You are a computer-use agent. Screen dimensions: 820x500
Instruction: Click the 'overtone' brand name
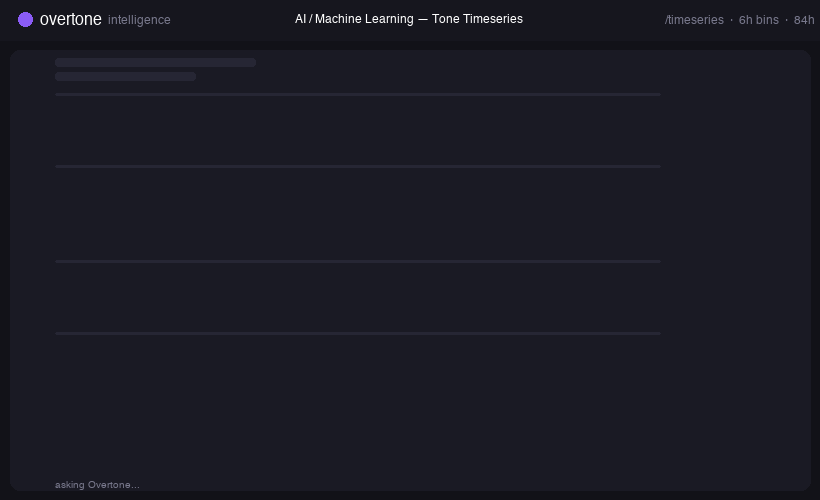71,19
